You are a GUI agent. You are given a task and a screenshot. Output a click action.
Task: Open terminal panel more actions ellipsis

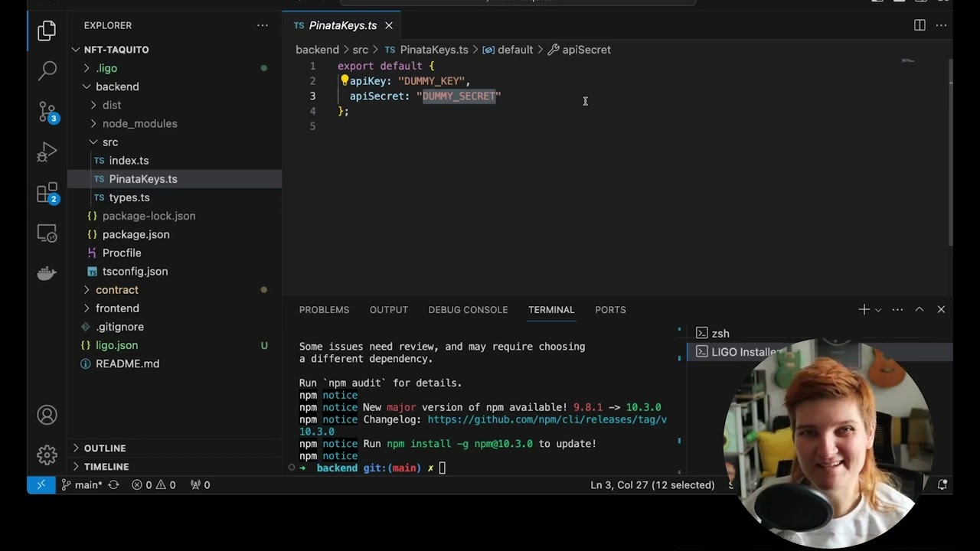[x=897, y=309]
